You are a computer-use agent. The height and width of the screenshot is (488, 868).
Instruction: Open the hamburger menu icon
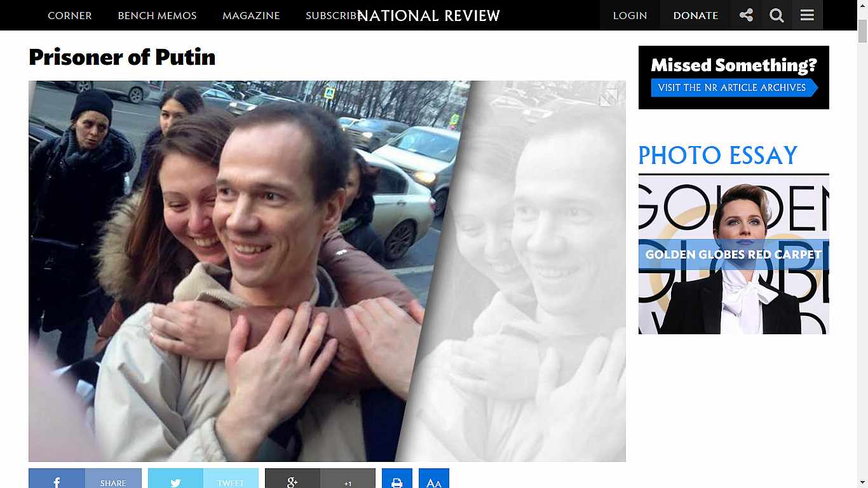[807, 15]
